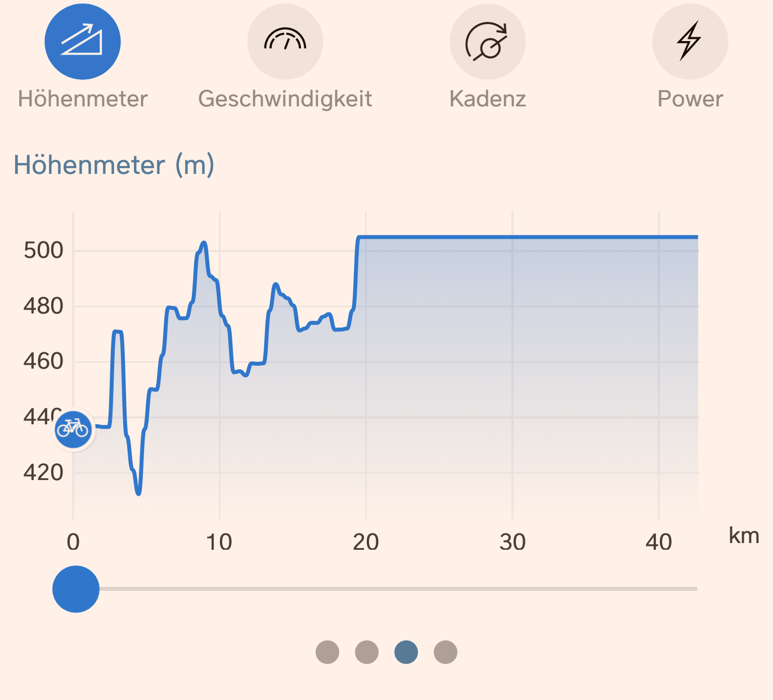
Task: Select the Kadenz text label
Action: (x=488, y=99)
